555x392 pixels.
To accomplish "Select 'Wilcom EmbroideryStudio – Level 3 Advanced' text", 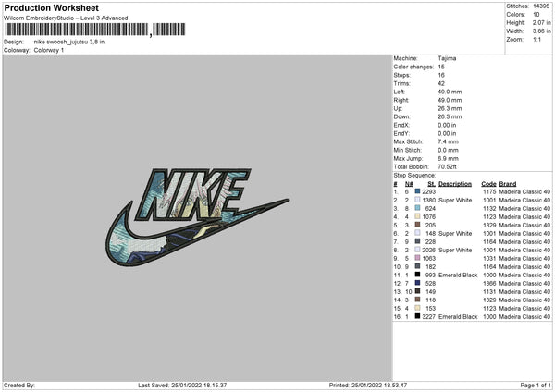I will [66, 18].
